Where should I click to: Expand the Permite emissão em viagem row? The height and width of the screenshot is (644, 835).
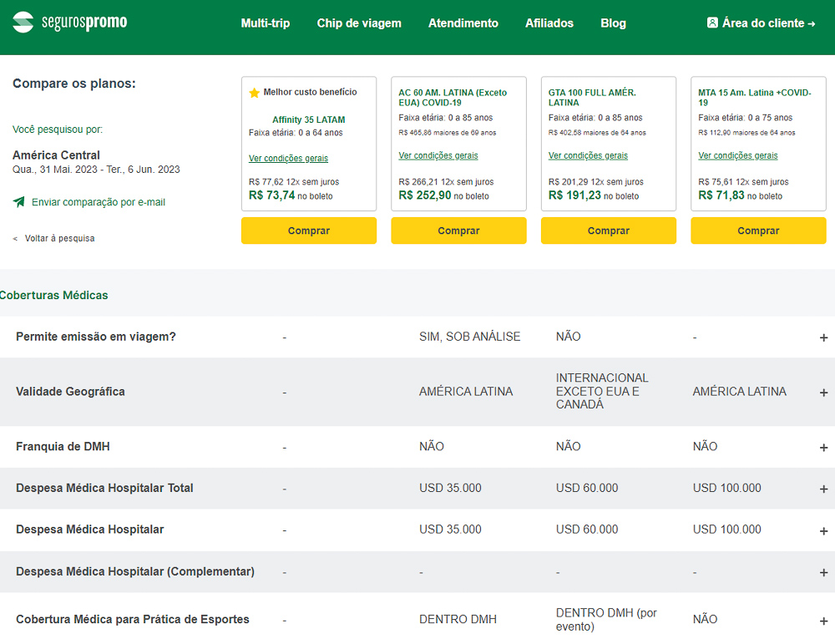pos(823,337)
